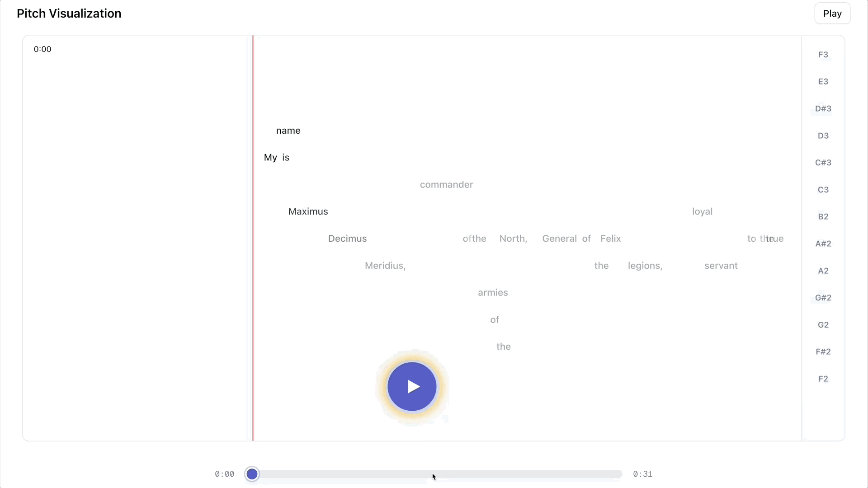868x488 pixels.
Task: Select the F2 pitch label
Action: pyautogui.click(x=823, y=379)
